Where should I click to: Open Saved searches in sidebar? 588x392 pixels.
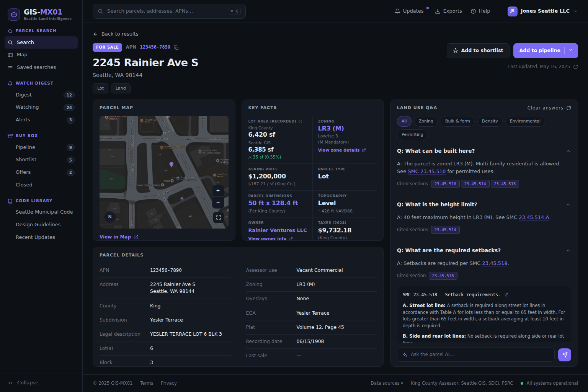point(41,67)
